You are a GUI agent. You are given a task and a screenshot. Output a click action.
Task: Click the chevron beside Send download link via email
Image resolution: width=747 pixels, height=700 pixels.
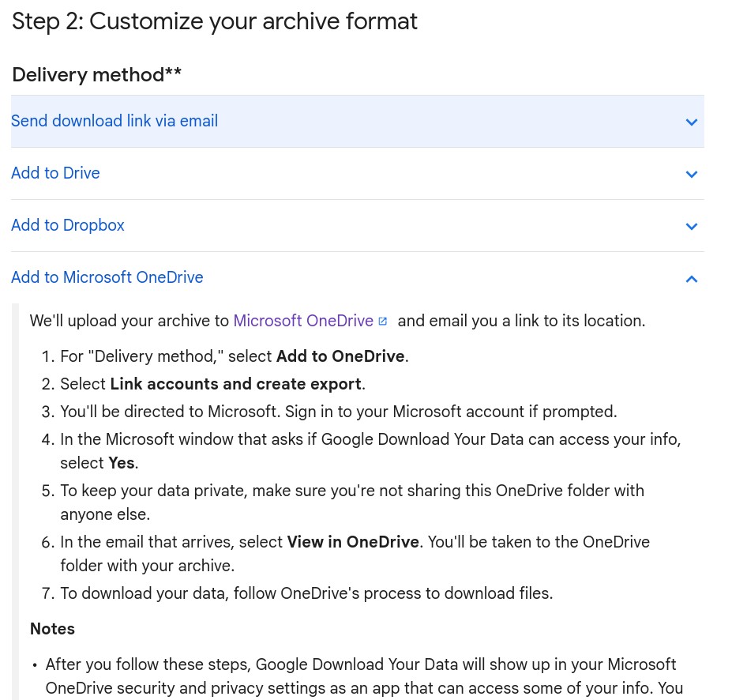pyautogui.click(x=691, y=122)
